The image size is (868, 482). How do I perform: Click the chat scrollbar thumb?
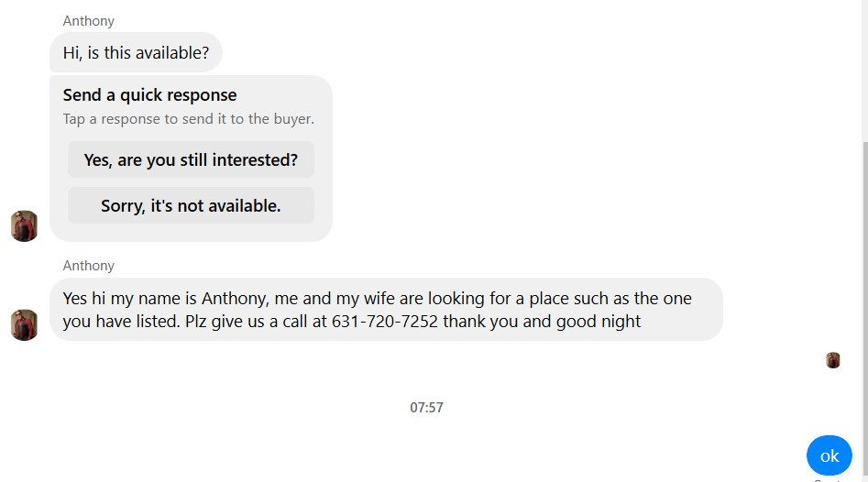(864, 310)
